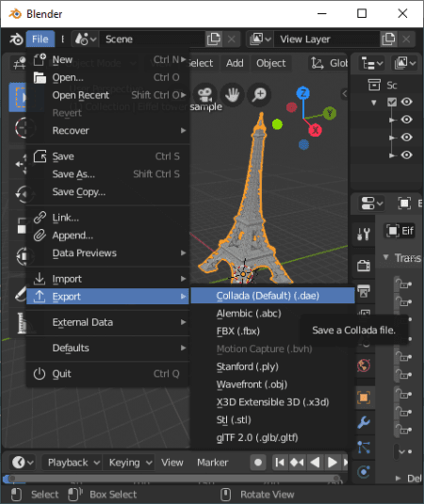
Task: Select Stl (.stl) export option
Action: point(273,420)
